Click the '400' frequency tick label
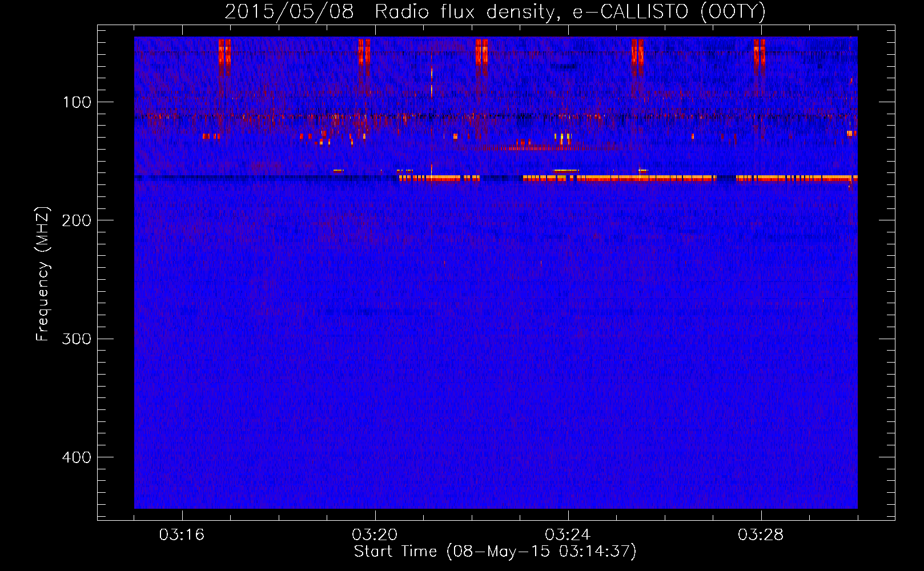 coord(77,457)
